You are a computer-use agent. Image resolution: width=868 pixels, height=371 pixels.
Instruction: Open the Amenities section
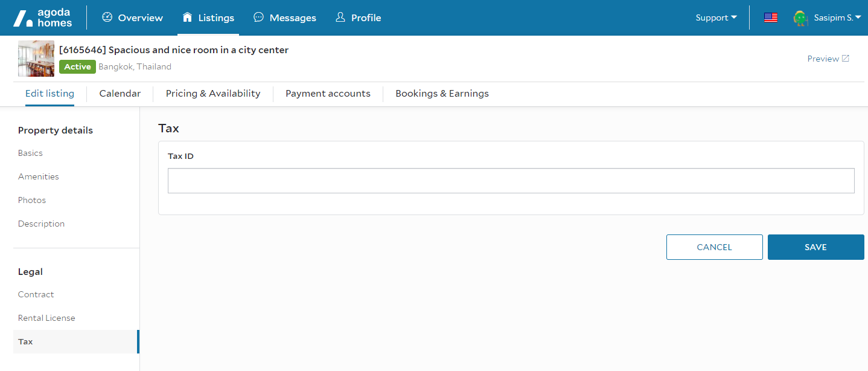tap(39, 176)
